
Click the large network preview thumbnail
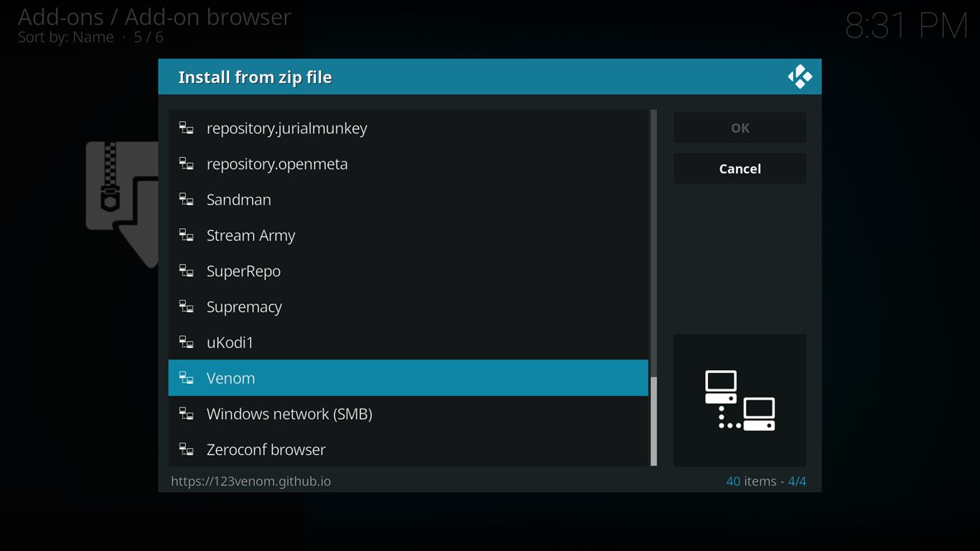coord(739,400)
